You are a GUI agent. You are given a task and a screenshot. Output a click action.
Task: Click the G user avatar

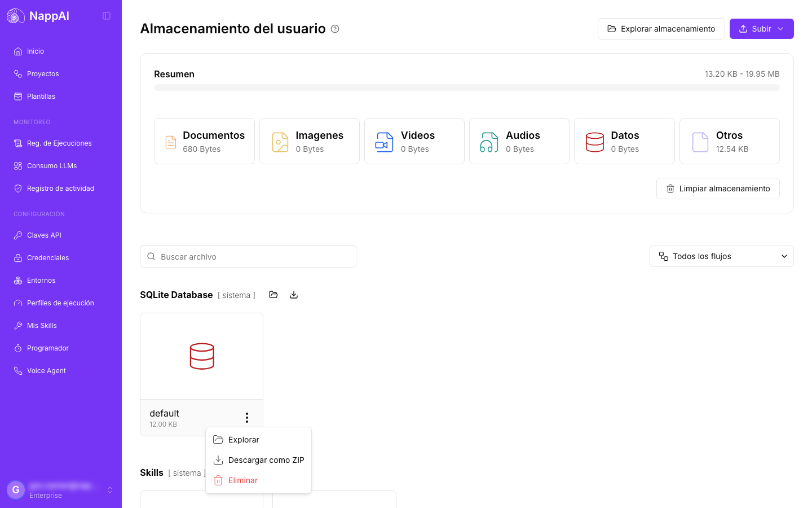coord(16,490)
